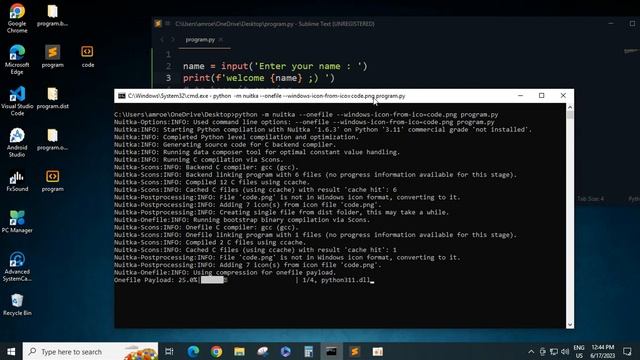Minimize the Sublime Text window
The width and height of the screenshot is (640, 360).
point(611,24)
